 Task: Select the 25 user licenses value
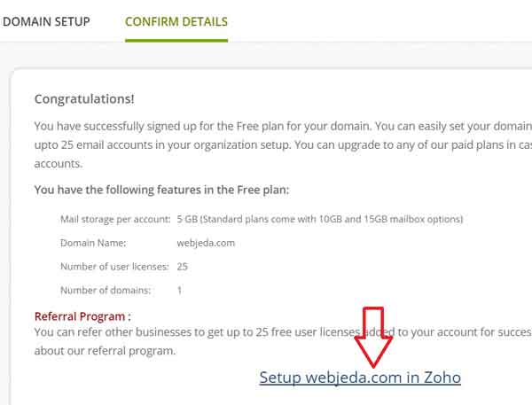pyautogui.click(x=182, y=267)
